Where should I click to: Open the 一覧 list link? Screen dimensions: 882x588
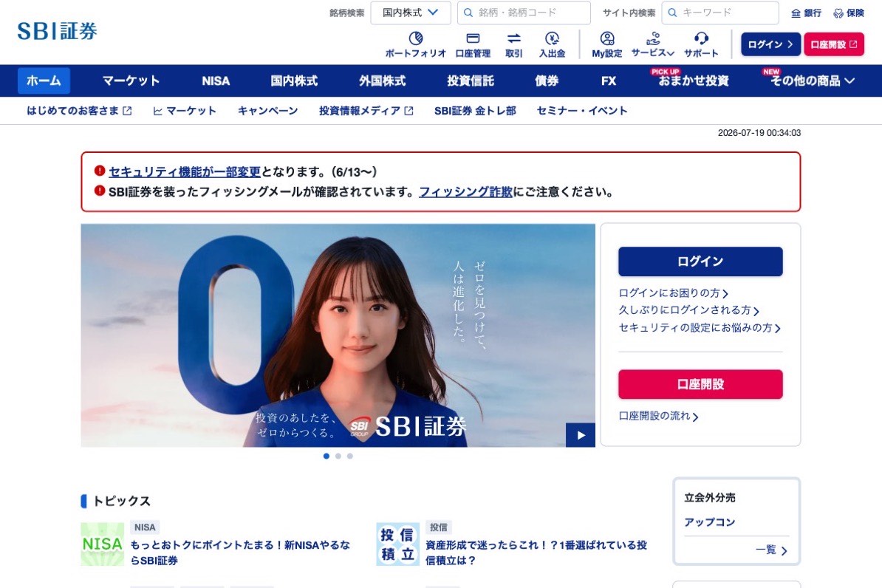[771, 550]
